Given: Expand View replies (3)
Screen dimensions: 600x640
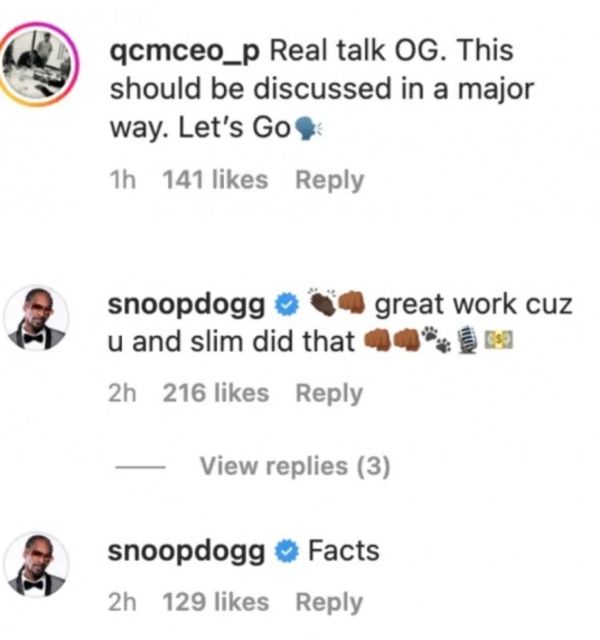Looking at the screenshot, I should (295, 466).
